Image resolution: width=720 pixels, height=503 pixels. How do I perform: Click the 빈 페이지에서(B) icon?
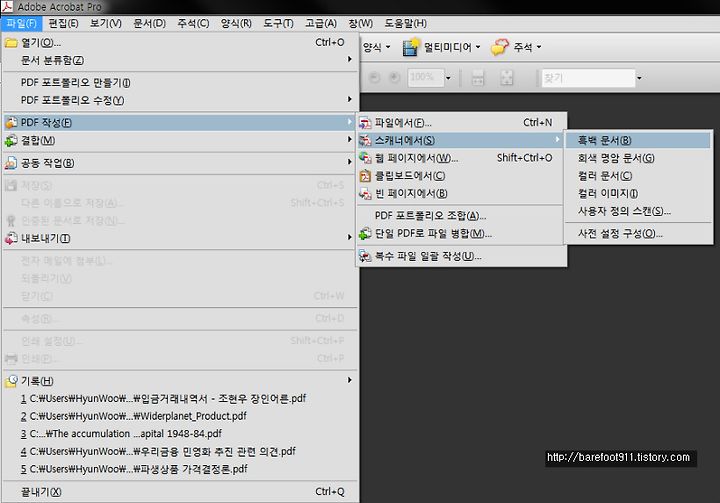pos(366,194)
